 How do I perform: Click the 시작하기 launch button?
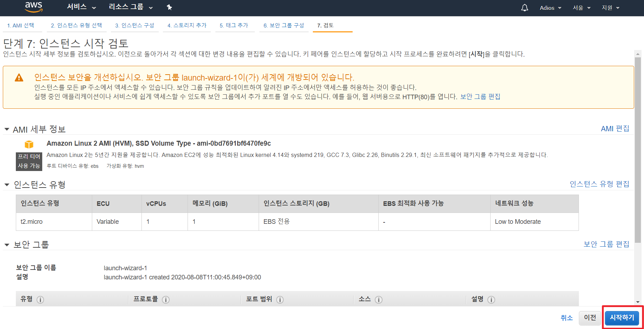click(x=622, y=318)
